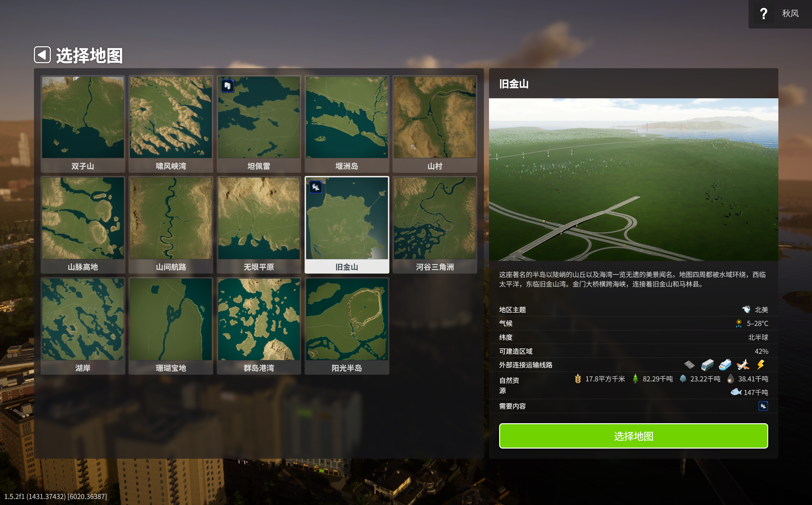Click the question mark help icon
This screenshot has height=505, width=812.
(x=763, y=14)
